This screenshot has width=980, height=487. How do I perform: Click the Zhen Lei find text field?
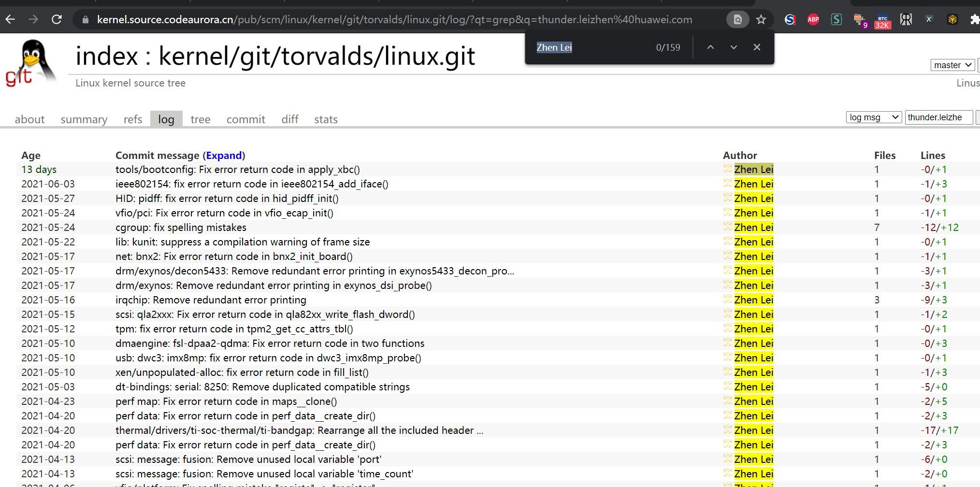pyautogui.click(x=591, y=47)
